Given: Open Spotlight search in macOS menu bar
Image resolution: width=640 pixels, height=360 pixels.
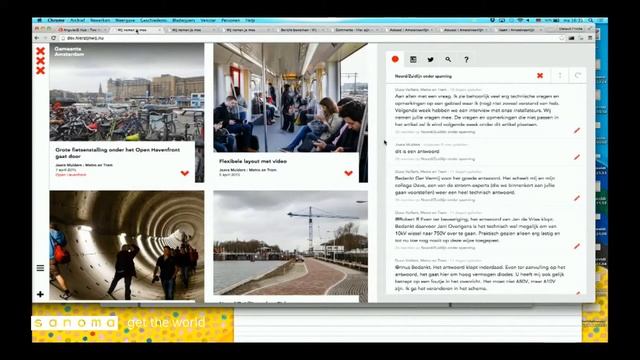Looking at the screenshot, I should click(x=591, y=20).
